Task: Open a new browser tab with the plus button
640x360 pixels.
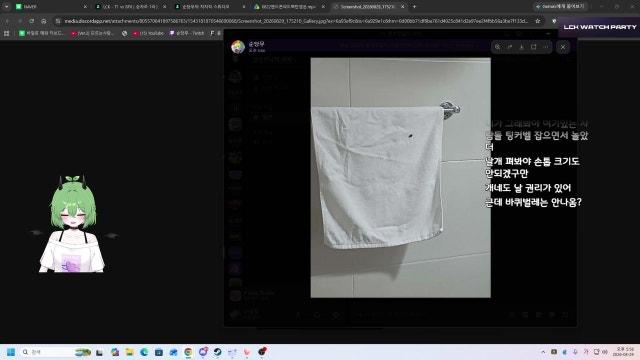Action: (x=414, y=7)
